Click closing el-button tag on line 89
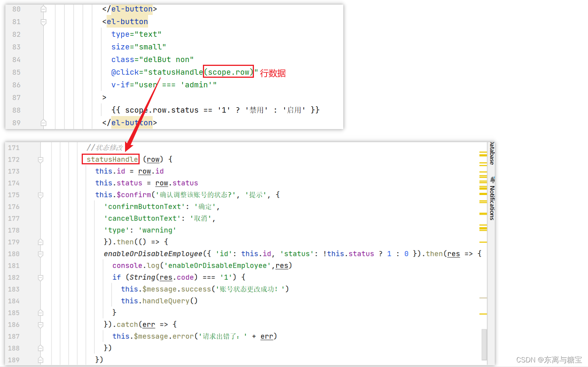This screenshot has width=588, height=367. coord(130,123)
